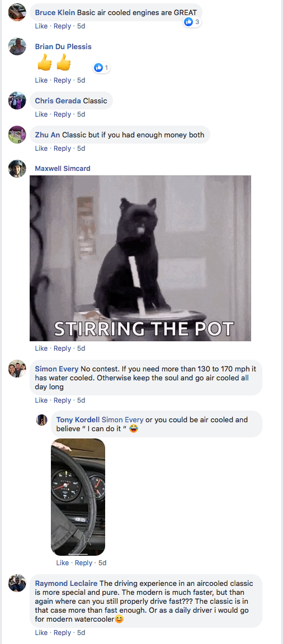The height and width of the screenshot is (644, 283).
Task: Open Tony Kordell's small avatar
Action: pyautogui.click(x=42, y=420)
